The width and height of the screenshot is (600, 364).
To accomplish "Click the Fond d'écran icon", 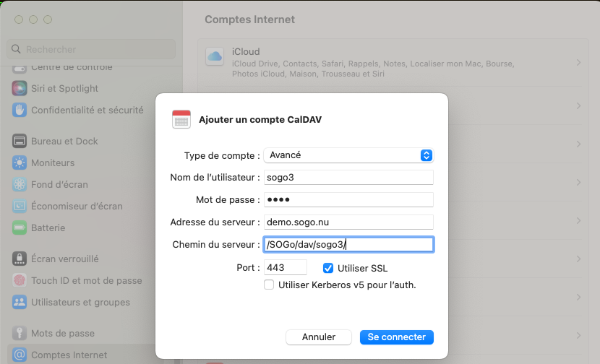I will pyautogui.click(x=20, y=184).
